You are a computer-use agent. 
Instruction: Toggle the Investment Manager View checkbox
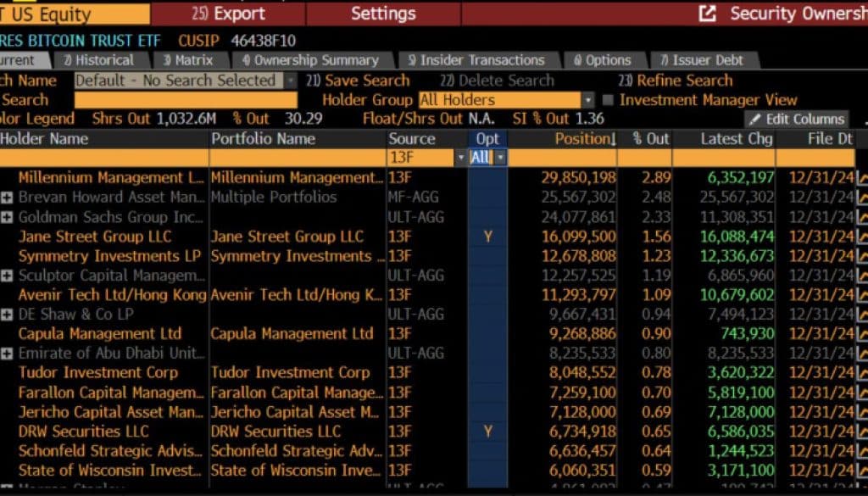pyautogui.click(x=608, y=100)
